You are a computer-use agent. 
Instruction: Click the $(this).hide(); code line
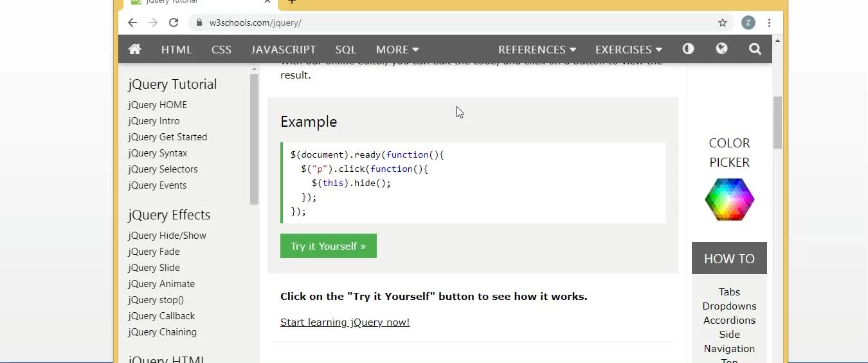[351, 183]
